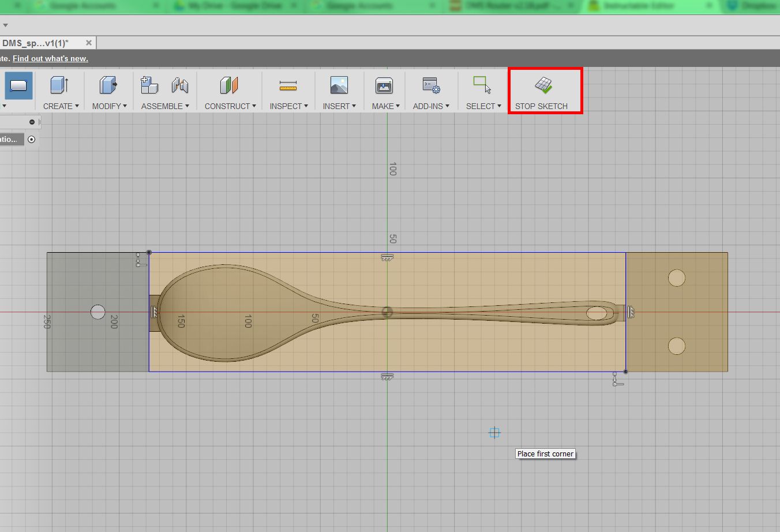Click the constraint glyph at the spoon bowl's left end
This screenshot has width=780, height=532.
pos(154,312)
